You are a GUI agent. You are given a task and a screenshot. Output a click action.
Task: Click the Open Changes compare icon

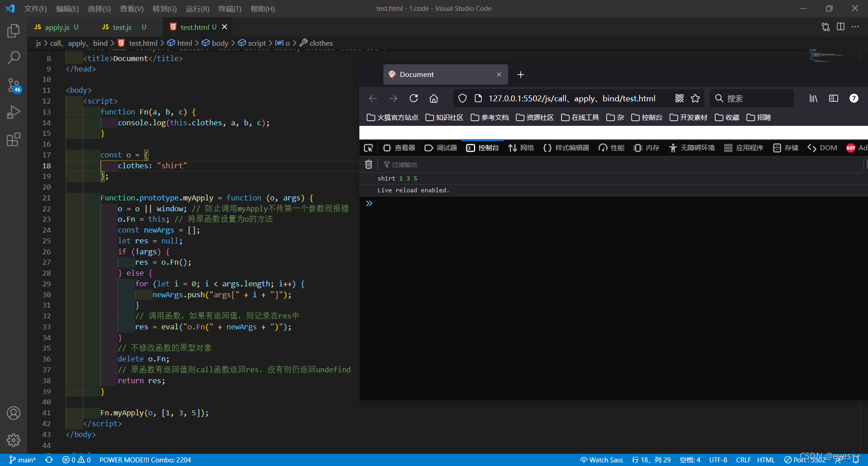(826, 27)
